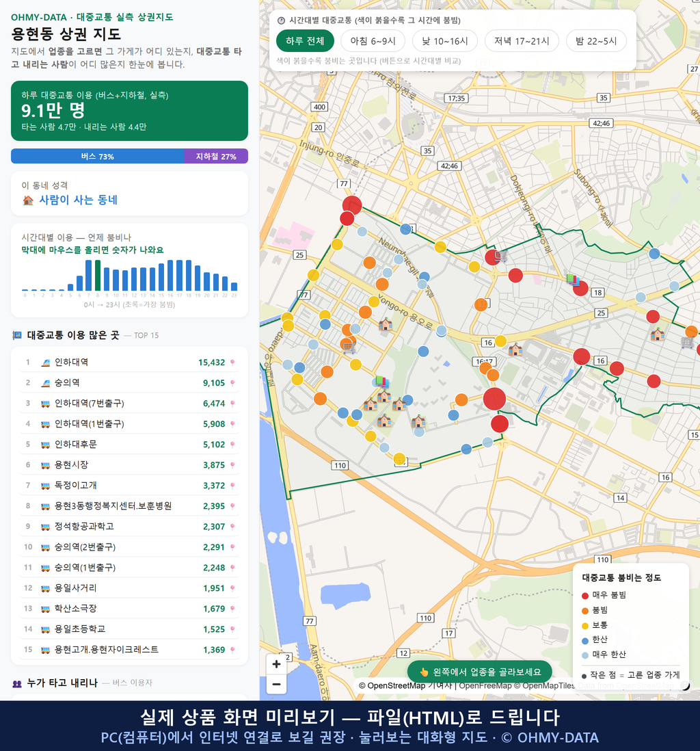Open the OpenFreeMap attribution link
The height and width of the screenshot is (751, 700).
[485, 685]
